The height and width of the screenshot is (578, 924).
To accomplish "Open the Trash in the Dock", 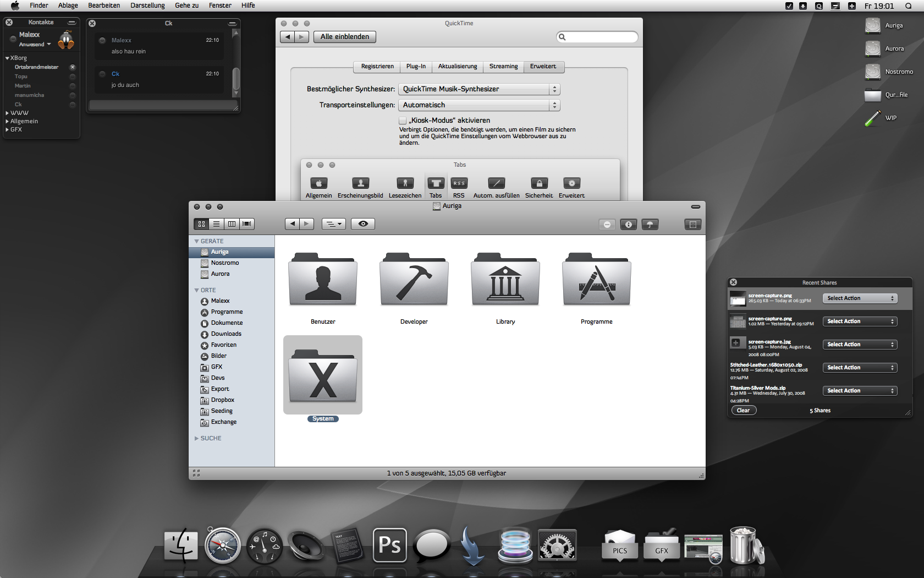I will click(746, 545).
